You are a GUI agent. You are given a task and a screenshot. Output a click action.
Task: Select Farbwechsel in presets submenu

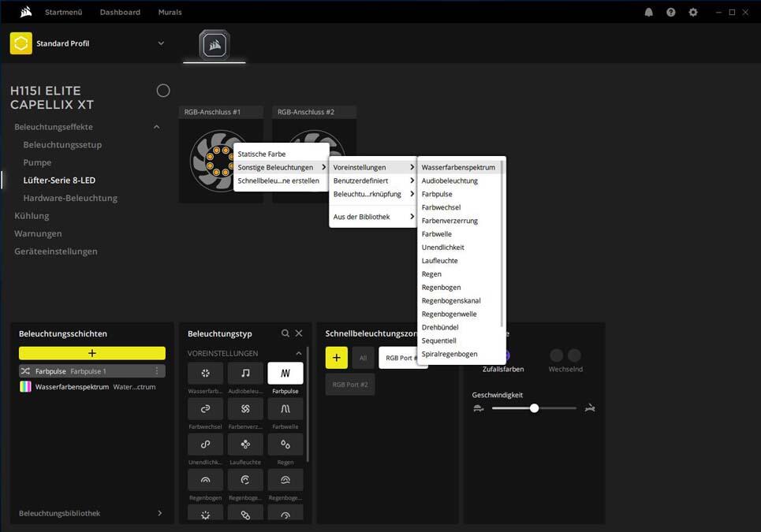click(x=460, y=207)
